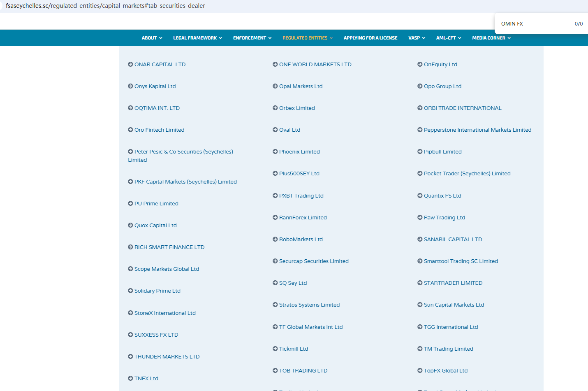
Task: Open ORBI TRADE INTERNATIONAL entry
Action: click(463, 108)
